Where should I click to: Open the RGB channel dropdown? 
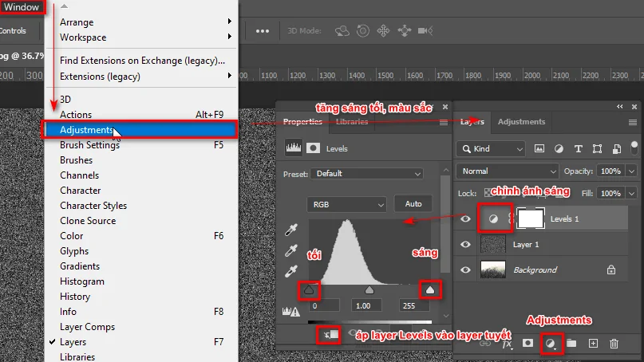[346, 204]
